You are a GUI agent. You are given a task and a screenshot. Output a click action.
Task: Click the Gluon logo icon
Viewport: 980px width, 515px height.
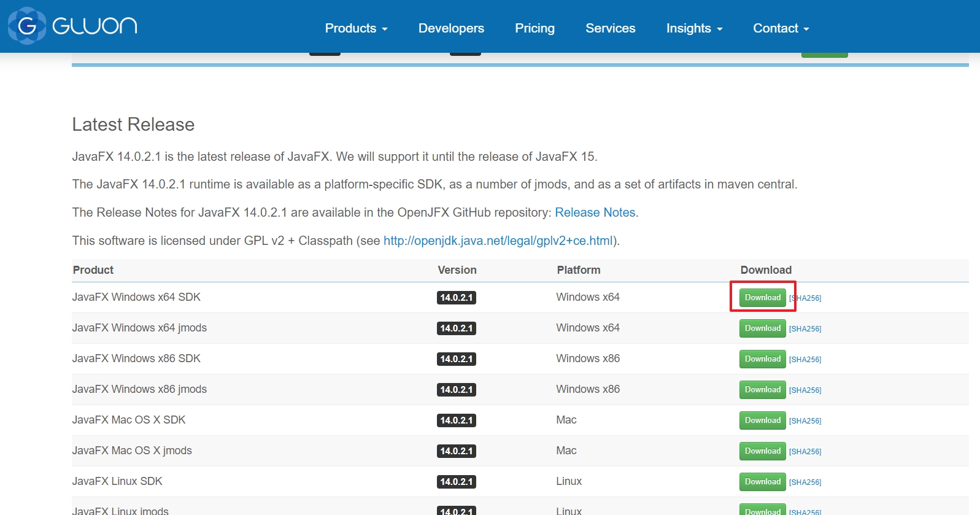click(27, 26)
